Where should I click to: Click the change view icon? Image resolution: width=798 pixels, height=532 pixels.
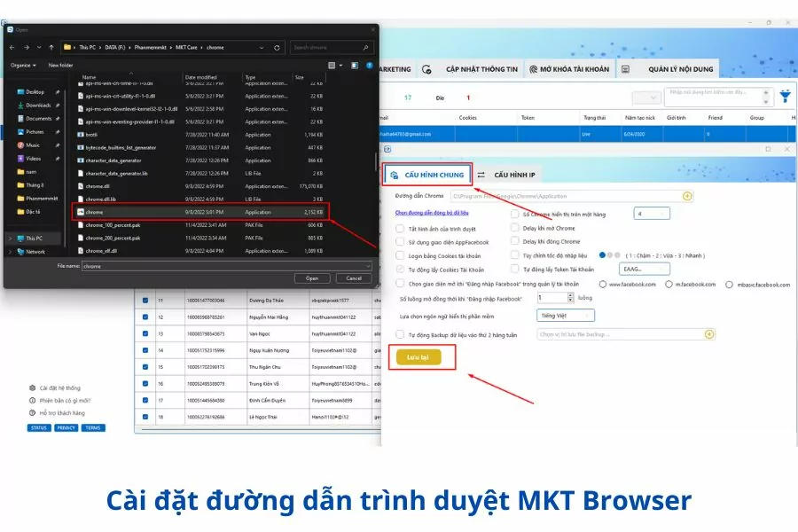coord(332,65)
